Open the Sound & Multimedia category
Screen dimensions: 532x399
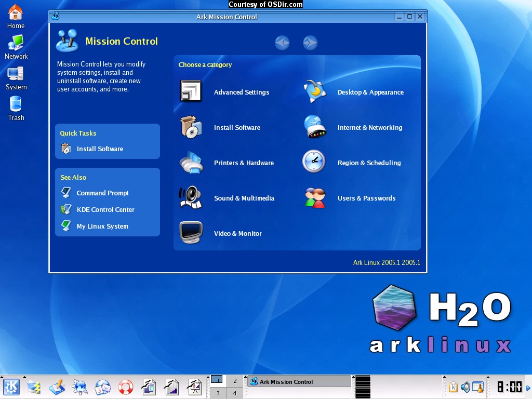click(x=227, y=198)
